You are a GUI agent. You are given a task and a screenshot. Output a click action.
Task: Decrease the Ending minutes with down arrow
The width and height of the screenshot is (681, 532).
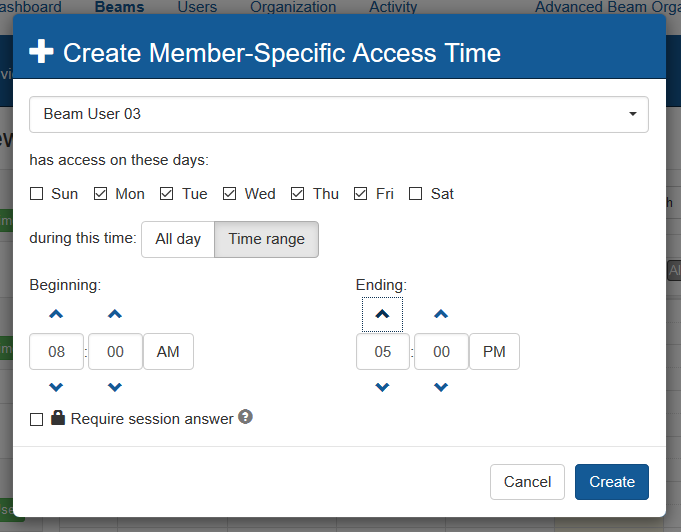441,387
